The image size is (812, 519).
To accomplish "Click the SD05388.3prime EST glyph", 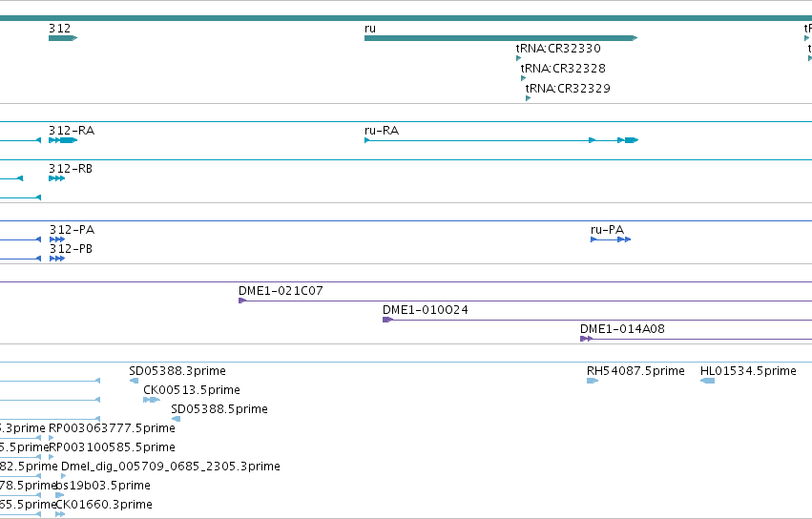I will pos(135,381).
